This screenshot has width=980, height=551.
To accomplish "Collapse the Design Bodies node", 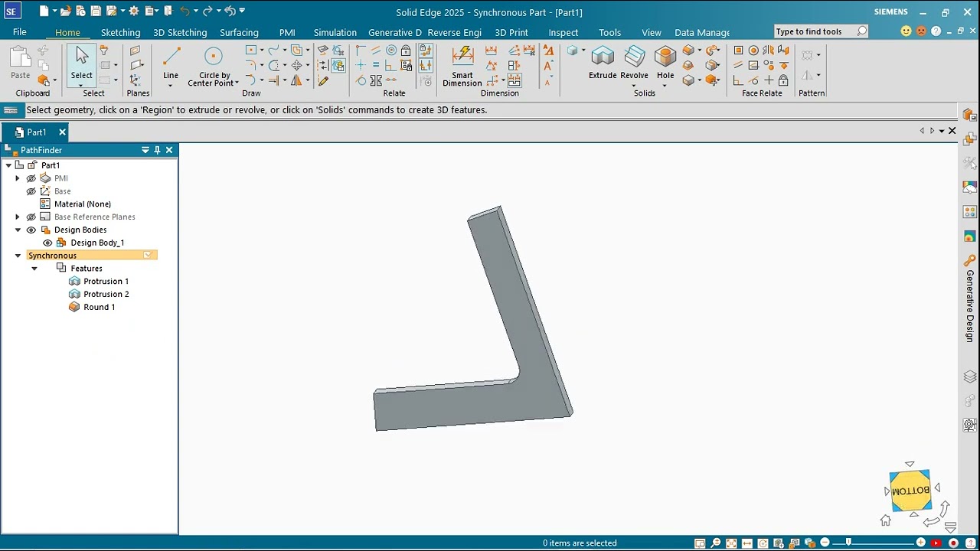I will 18,230.
